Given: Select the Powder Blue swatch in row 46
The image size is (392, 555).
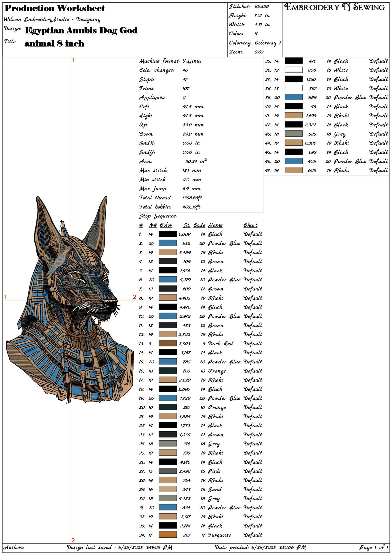Looking at the screenshot, I should click(x=293, y=161).
